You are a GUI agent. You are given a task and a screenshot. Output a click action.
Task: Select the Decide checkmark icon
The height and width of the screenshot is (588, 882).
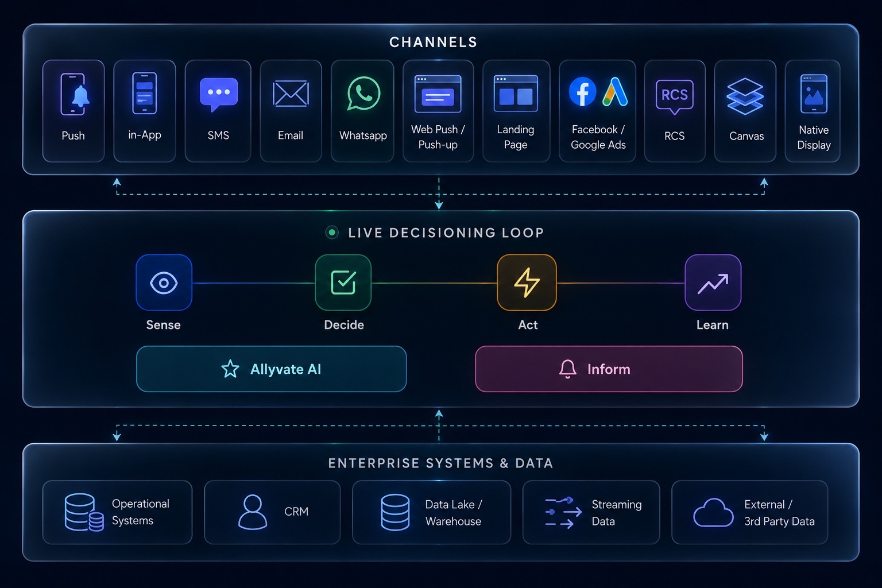[343, 283]
